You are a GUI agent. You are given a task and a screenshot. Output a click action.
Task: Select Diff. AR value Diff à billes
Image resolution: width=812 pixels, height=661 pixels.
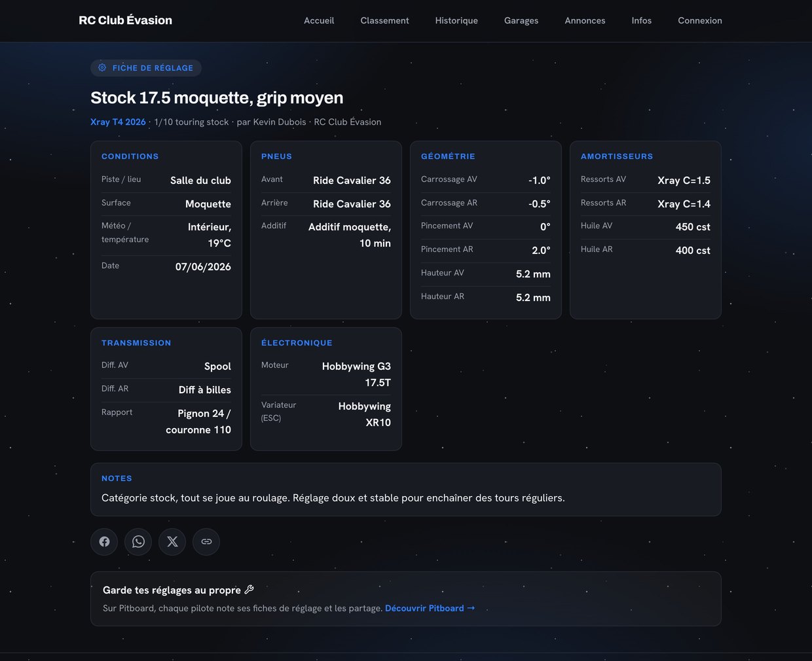(205, 390)
